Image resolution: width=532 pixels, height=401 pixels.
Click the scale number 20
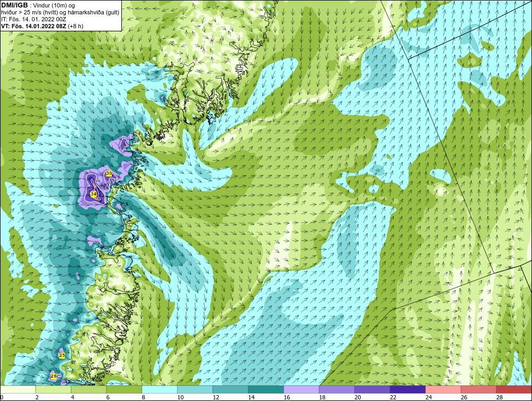pos(358,397)
